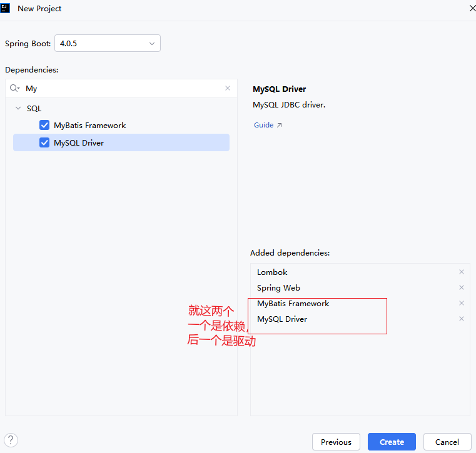Open help via question mark icon
Image resolution: width=476 pixels, height=453 pixels.
pos(11,440)
